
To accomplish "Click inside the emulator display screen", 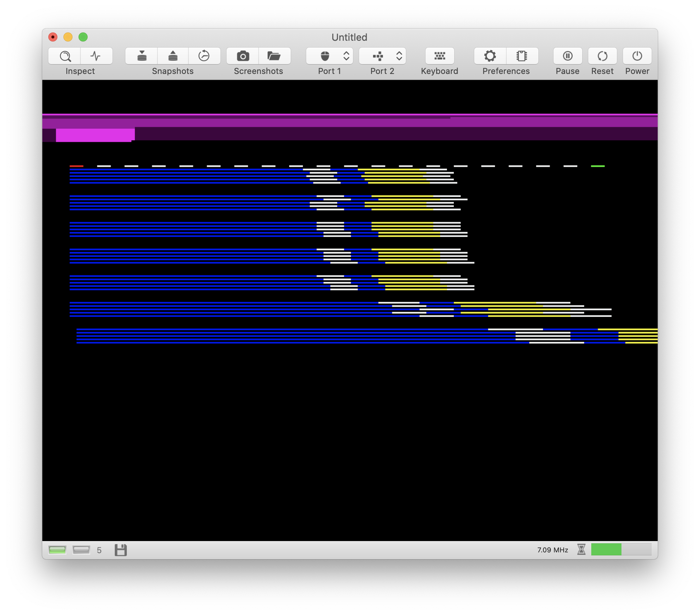I will click(x=350, y=310).
